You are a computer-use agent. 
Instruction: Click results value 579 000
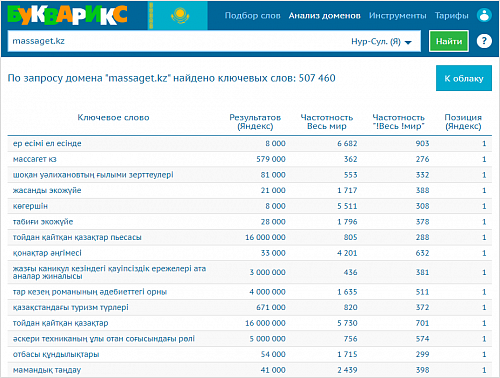271,159
